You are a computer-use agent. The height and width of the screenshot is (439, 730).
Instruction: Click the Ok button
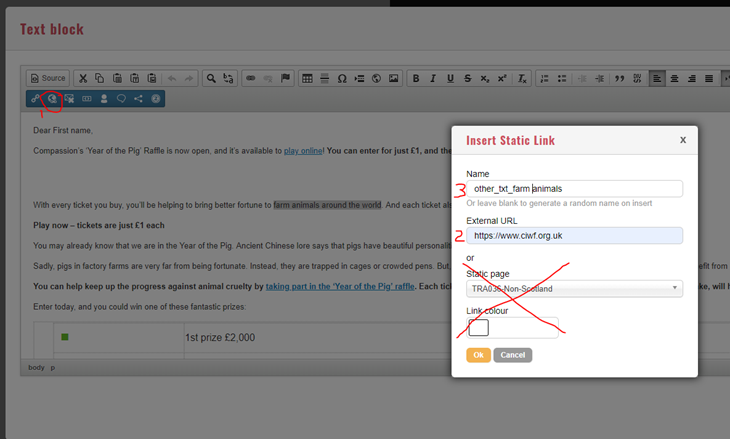pos(479,355)
